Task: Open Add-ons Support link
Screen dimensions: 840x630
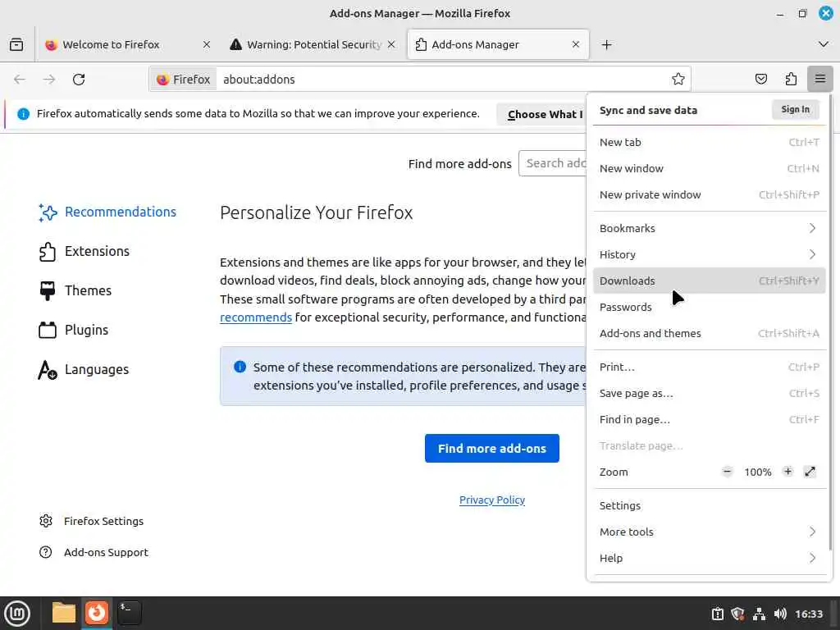Action: [94, 552]
